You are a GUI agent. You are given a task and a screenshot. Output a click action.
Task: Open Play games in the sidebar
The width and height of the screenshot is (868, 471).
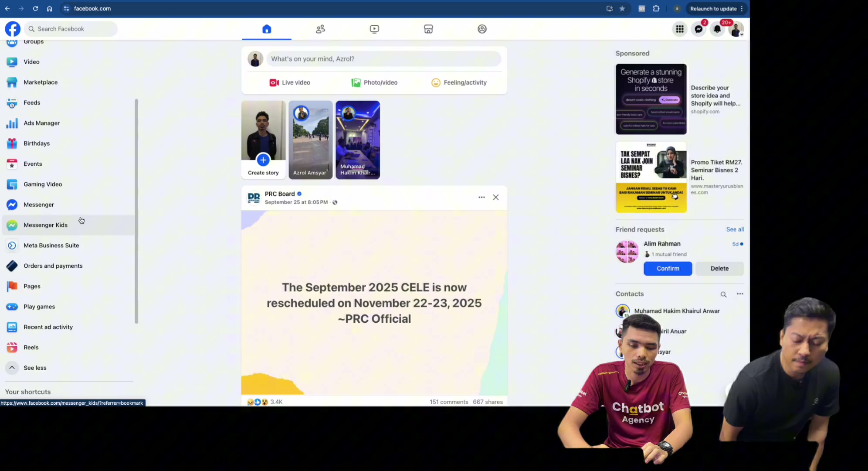coord(68,307)
